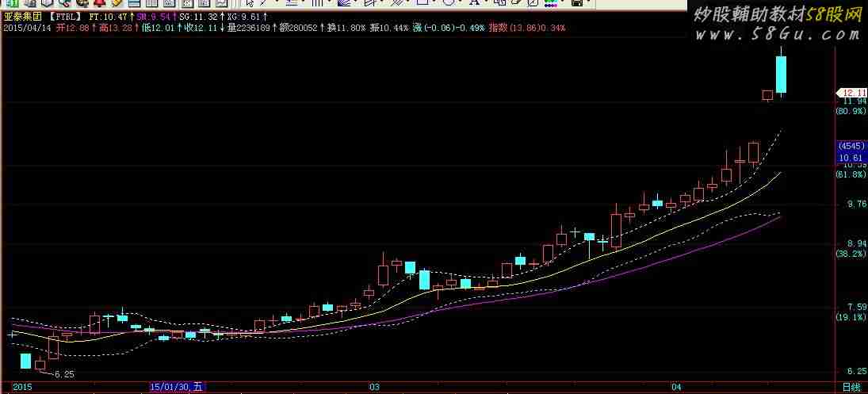Click the SG:11.32 indicator value
The image size is (868, 394).
click(200, 17)
